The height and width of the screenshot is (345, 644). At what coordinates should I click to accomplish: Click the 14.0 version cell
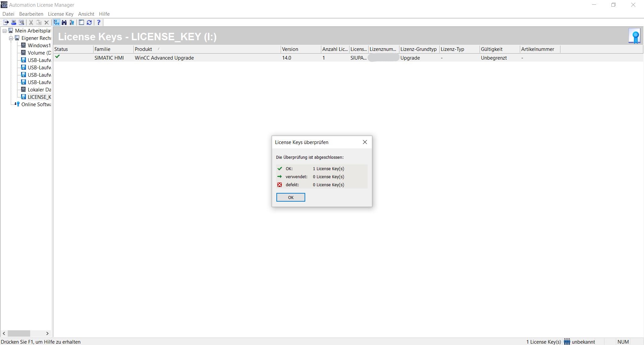point(287,58)
